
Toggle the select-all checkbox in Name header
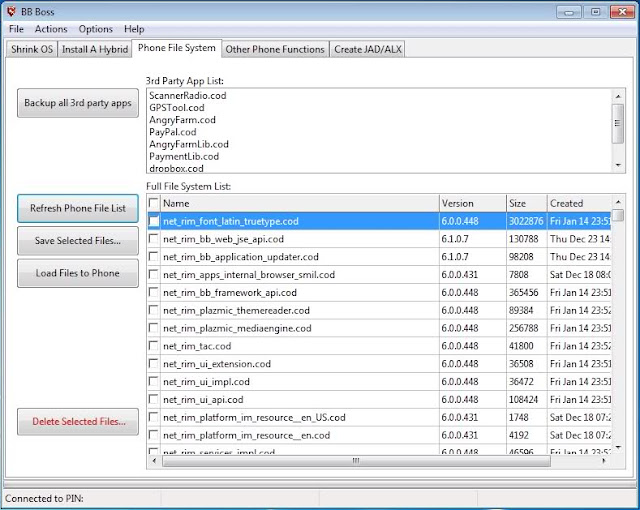pyautogui.click(x=153, y=203)
